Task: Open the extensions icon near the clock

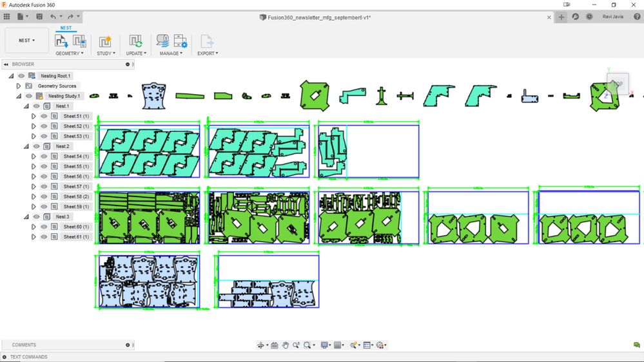Action: pos(576,16)
